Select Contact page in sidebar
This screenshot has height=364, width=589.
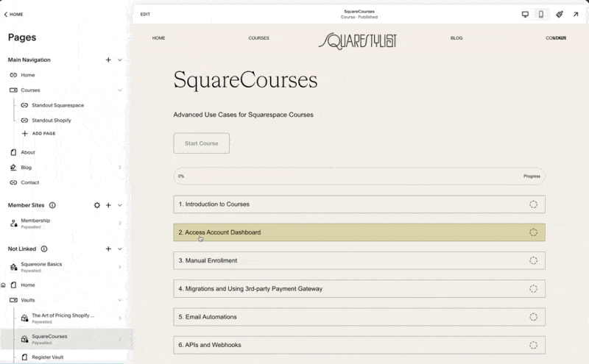tap(30, 183)
